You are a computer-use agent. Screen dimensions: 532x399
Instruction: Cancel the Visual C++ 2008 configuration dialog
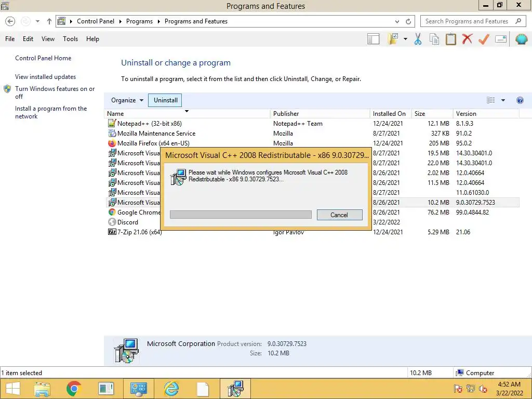(339, 215)
